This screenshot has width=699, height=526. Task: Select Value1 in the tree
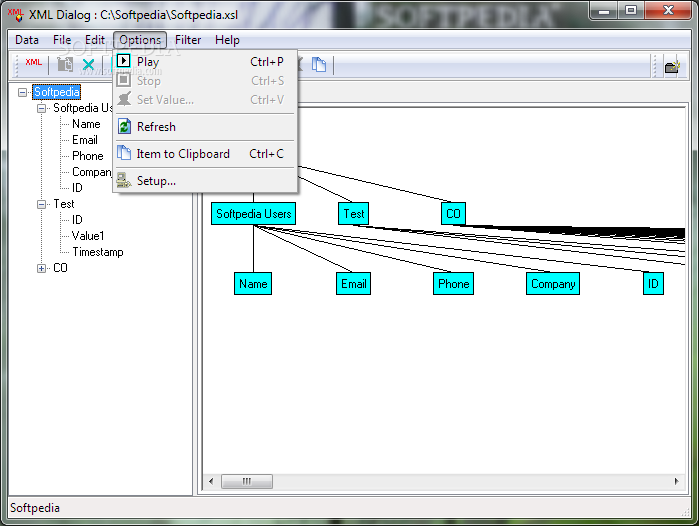click(88, 236)
